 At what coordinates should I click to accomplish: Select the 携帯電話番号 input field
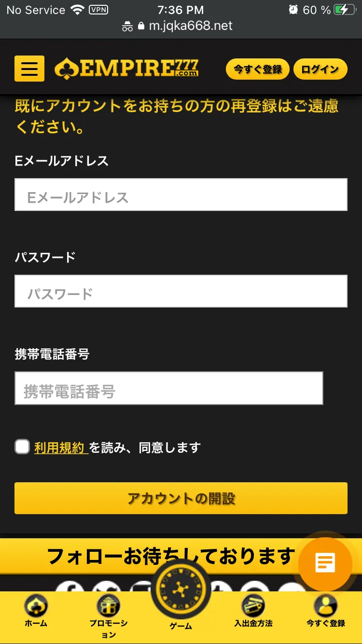point(168,388)
